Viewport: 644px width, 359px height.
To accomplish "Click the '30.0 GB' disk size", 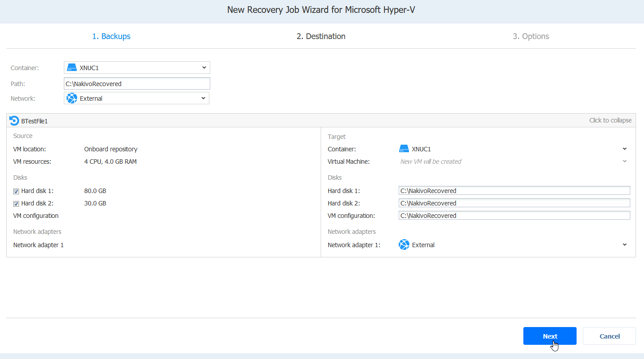I will coord(95,203).
